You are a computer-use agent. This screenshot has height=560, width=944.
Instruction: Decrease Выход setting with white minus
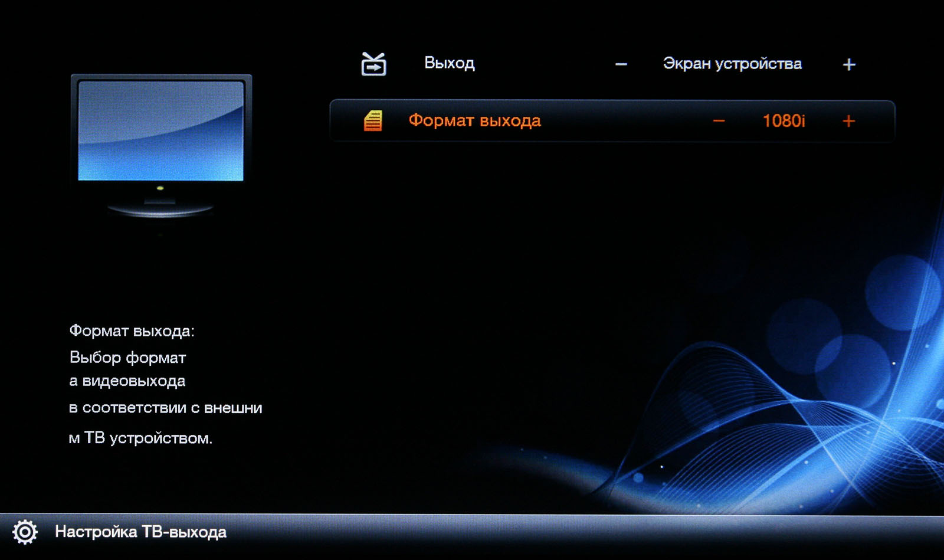pos(621,64)
